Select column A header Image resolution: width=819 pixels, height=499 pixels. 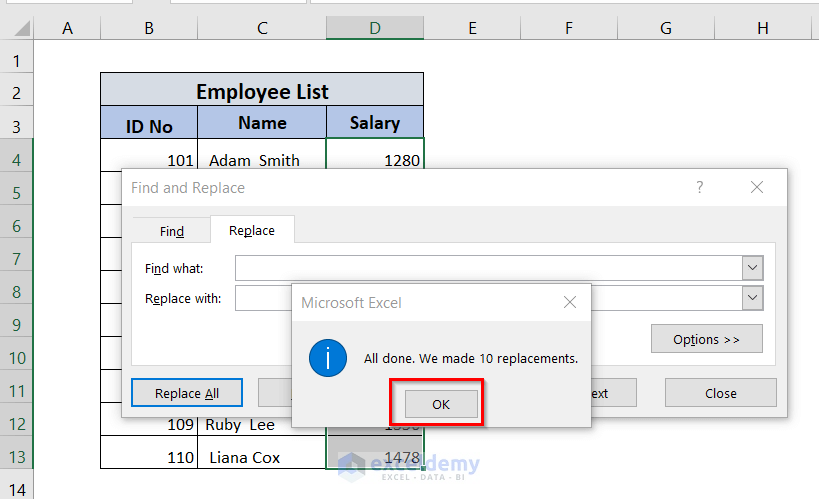pos(67,28)
